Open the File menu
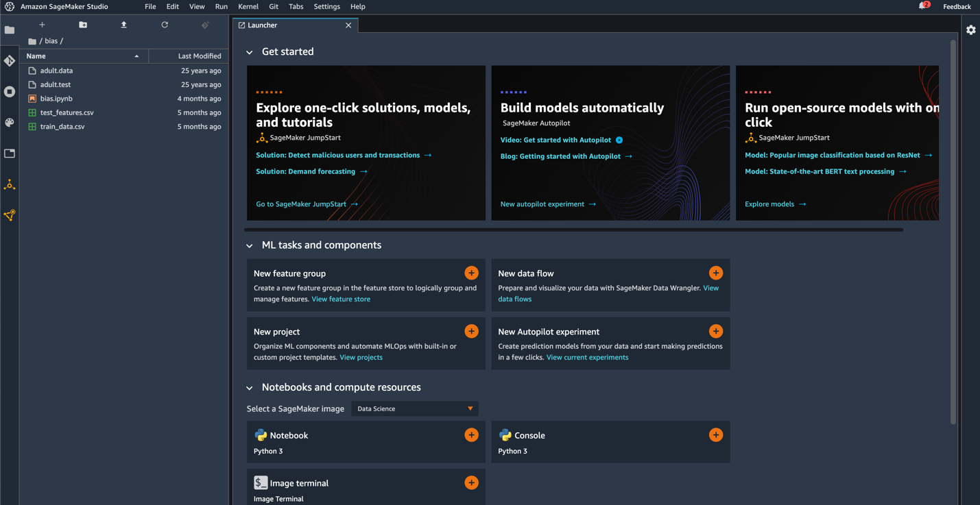This screenshot has height=505, width=980. pyautogui.click(x=150, y=7)
